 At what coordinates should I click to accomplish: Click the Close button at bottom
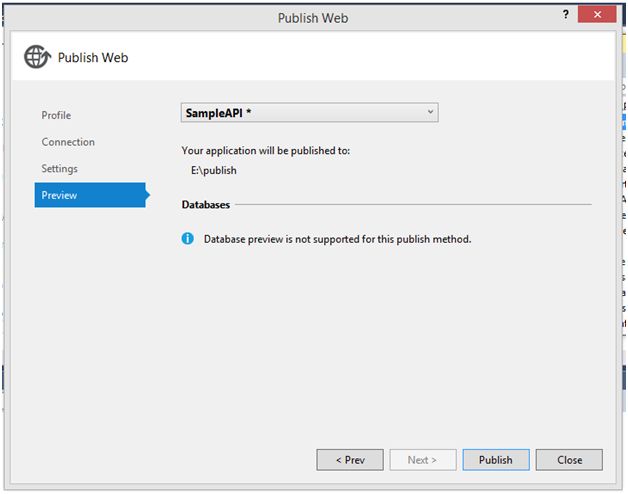569,460
